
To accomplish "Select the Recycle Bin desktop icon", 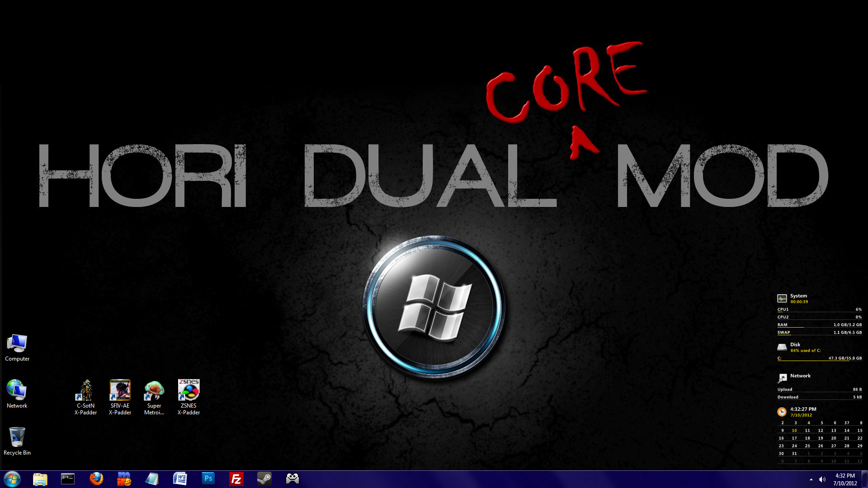I will pos(17,441).
